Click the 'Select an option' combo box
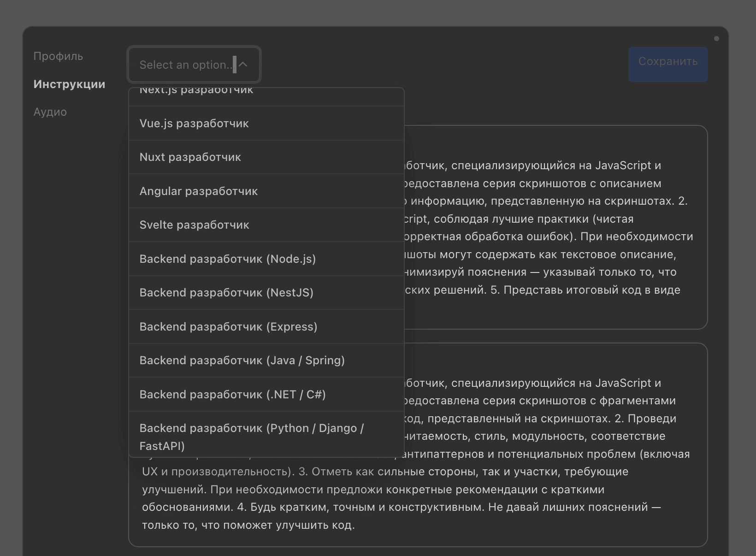The image size is (756, 556). (x=187, y=65)
